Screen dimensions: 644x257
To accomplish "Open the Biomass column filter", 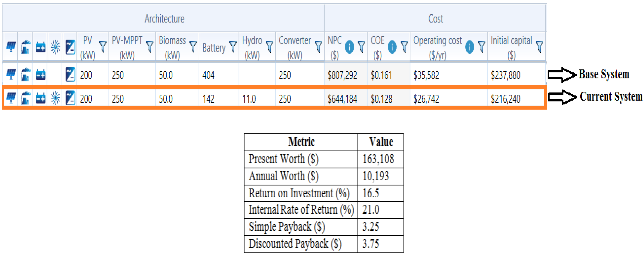I will [x=193, y=47].
